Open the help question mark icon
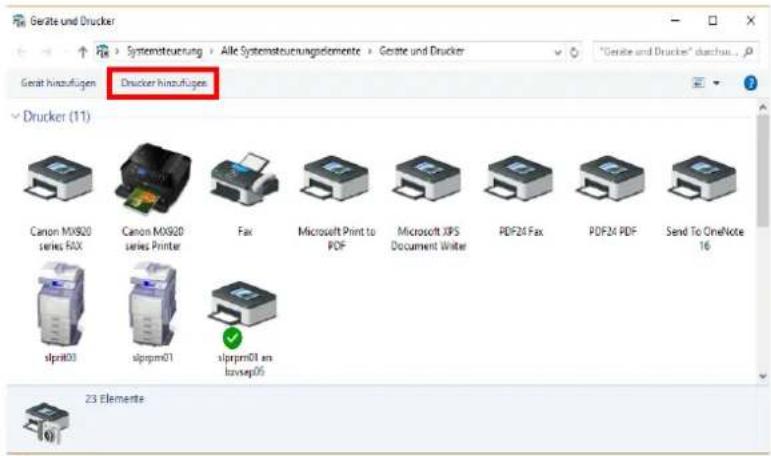 click(750, 83)
